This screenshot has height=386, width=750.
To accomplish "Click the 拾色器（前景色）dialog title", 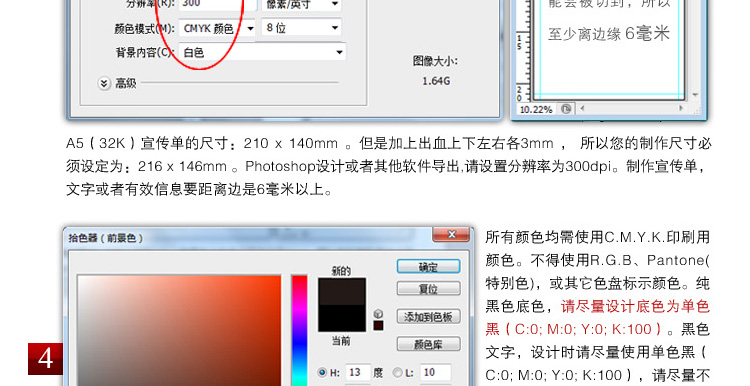I will click(x=106, y=238).
